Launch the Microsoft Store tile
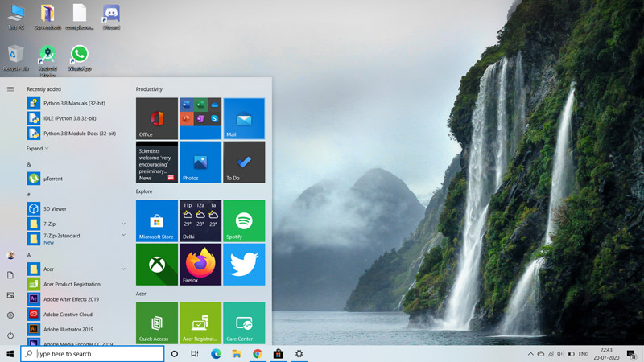 (x=157, y=220)
